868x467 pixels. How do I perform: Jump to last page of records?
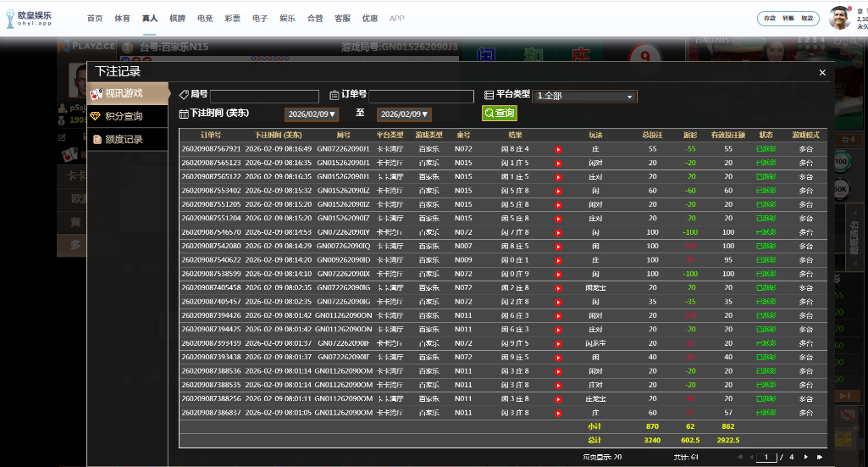click(819, 457)
